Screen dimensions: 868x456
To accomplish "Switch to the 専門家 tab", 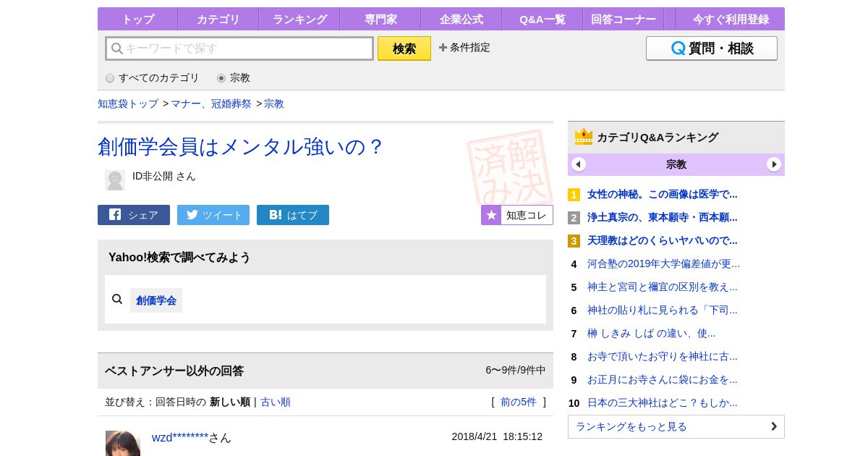I will (380, 19).
